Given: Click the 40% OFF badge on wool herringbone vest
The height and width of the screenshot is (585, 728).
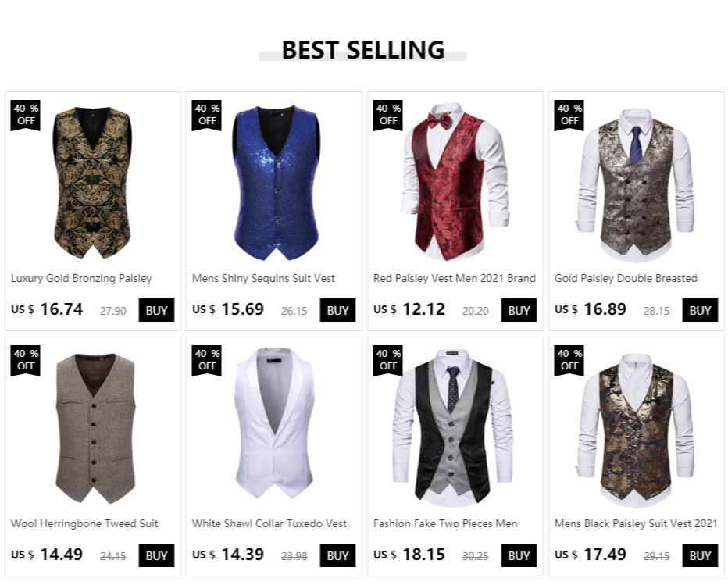Looking at the screenshot, I should [x=26, y=361].
